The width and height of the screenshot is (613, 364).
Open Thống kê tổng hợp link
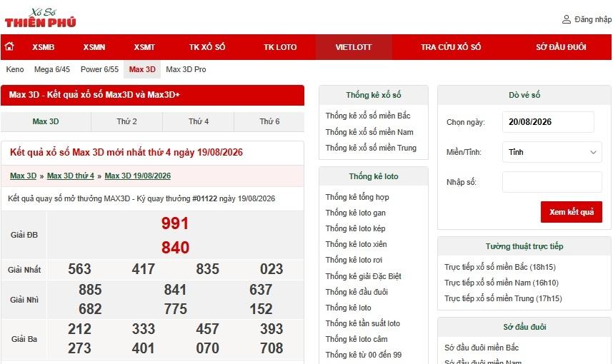tap(357, 197)
